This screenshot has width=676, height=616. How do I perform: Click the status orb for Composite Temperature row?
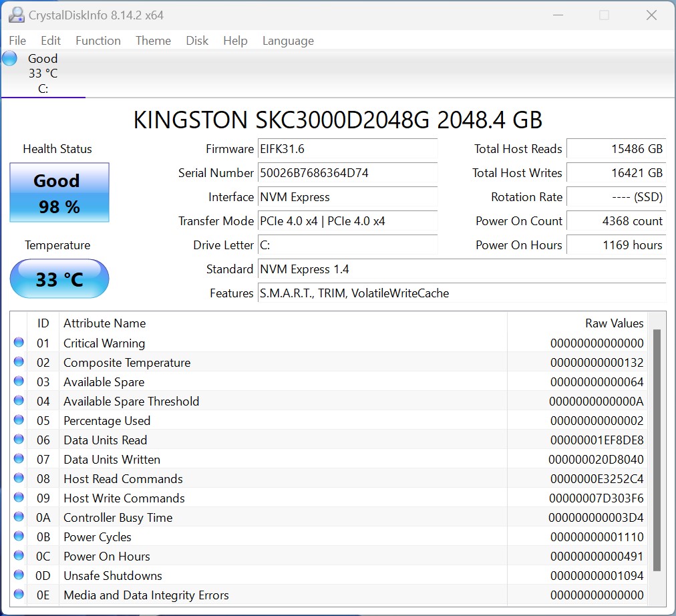pos(19,362)
